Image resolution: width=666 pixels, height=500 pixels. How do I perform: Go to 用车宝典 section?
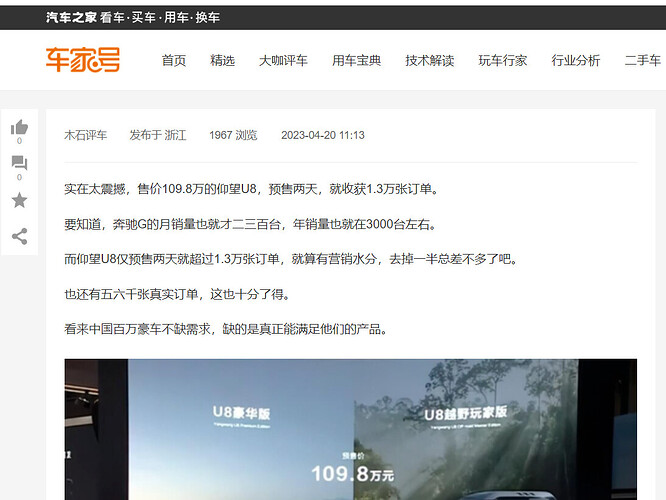356,60
